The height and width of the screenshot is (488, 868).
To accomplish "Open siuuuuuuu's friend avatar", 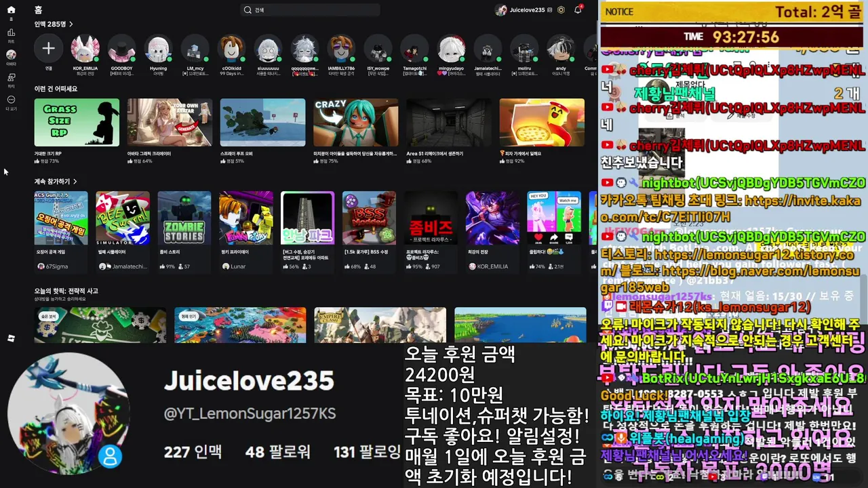I will click(x=268, y=49).
